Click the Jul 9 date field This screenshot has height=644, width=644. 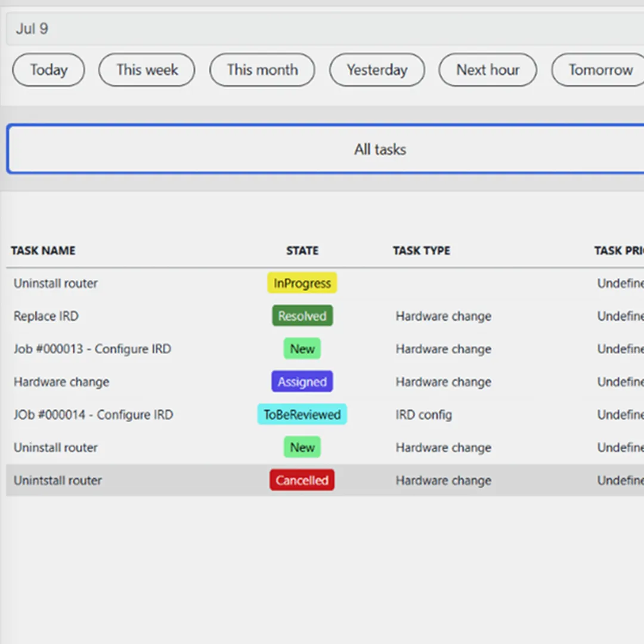coord(325,29)
